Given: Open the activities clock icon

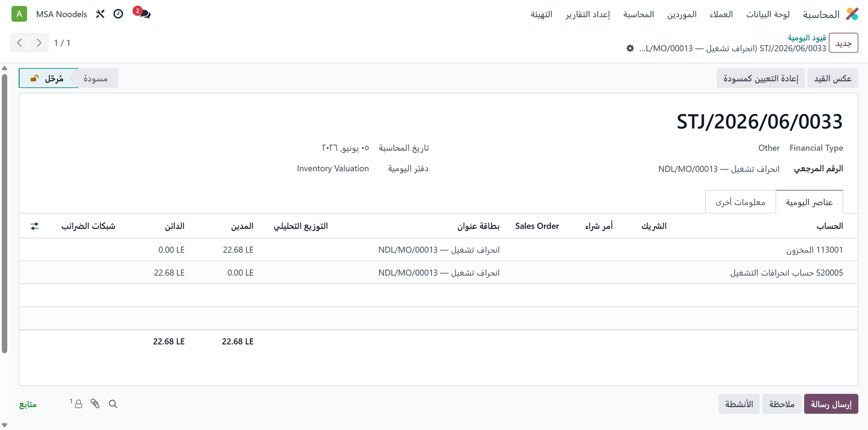Looking at the screenshot, I should point(118,14).
